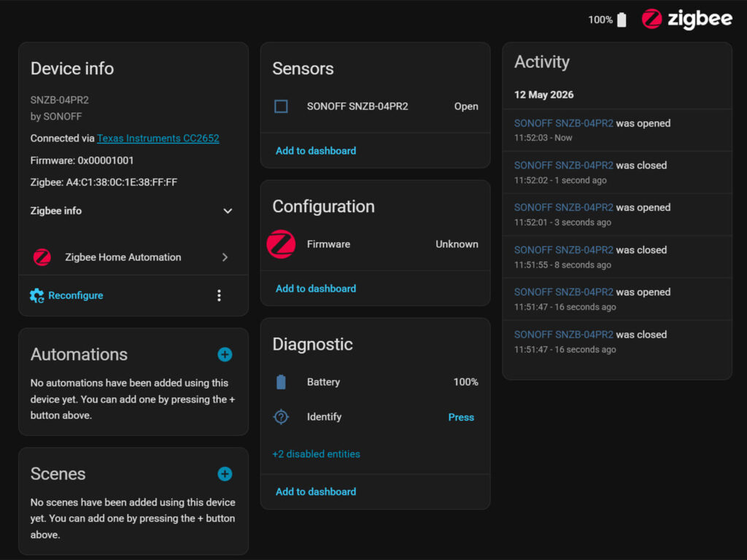Click the Zigbee Home Automation label
This screenshot has width=747, height=560.
pyautogui.click(x=123, y=257)
